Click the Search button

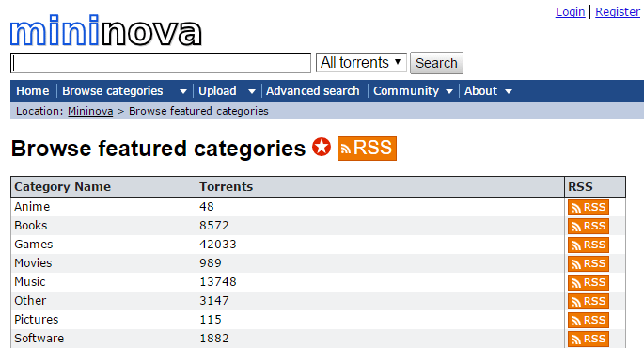pyautogui.click(x=436, y=63)
